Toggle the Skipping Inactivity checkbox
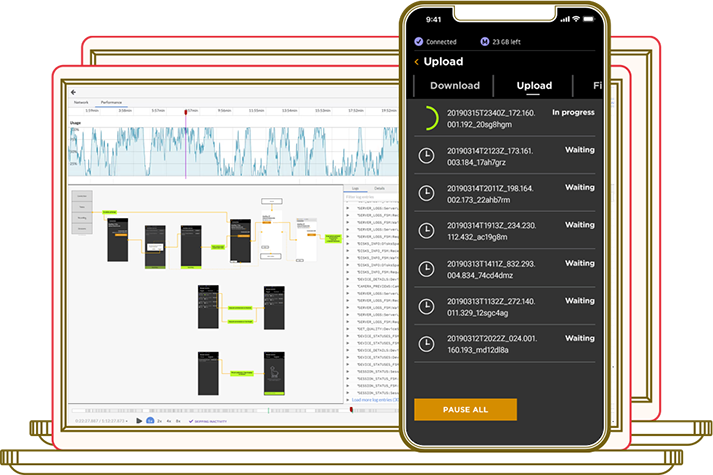 pos(191,421)
